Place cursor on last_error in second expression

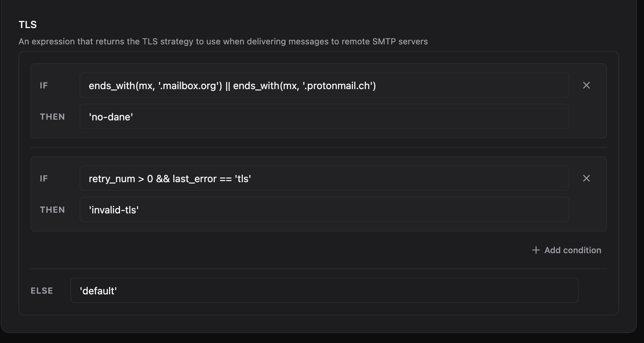195,179
